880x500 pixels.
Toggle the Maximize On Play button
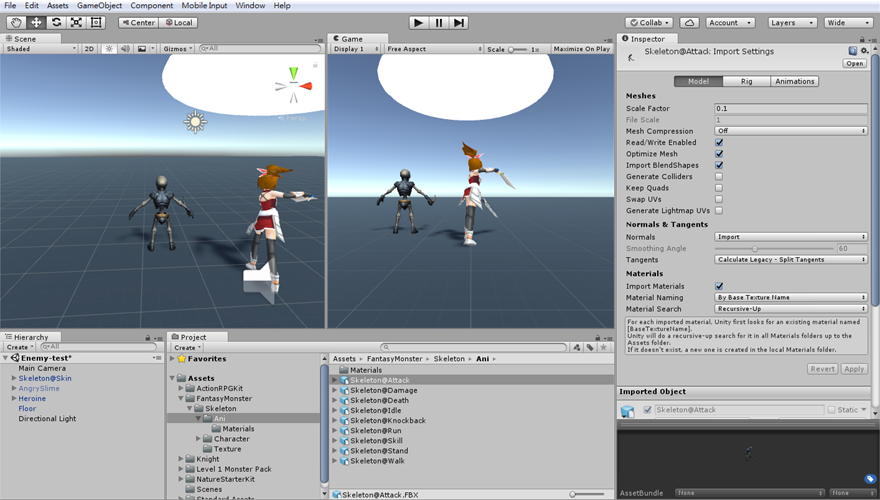point(581,49)
